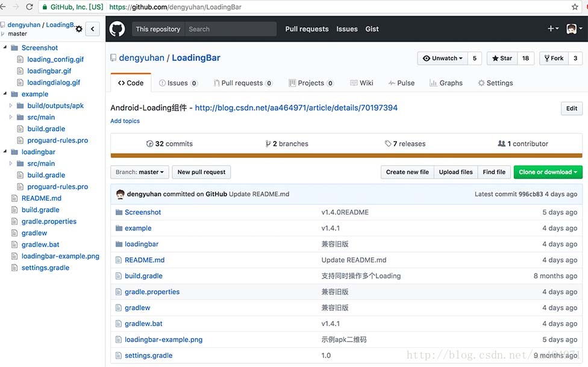
Task: Open build.gradle in the main file list
Action: coord(143,276)
